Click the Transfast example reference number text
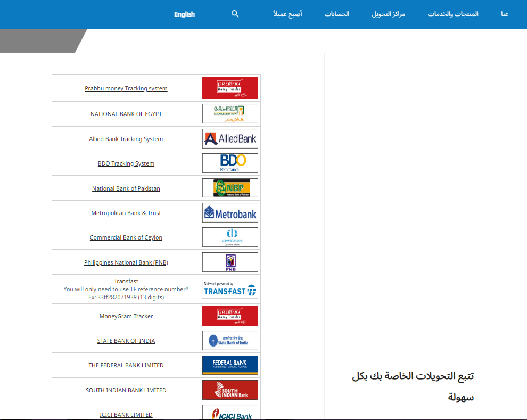This screenshot has height=420, width=527. click(126, 297)
